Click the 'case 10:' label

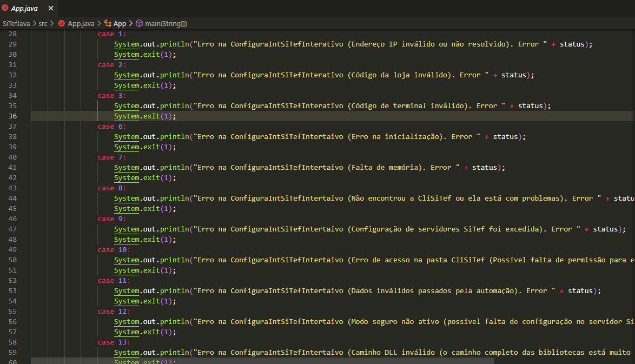(114, 250)
